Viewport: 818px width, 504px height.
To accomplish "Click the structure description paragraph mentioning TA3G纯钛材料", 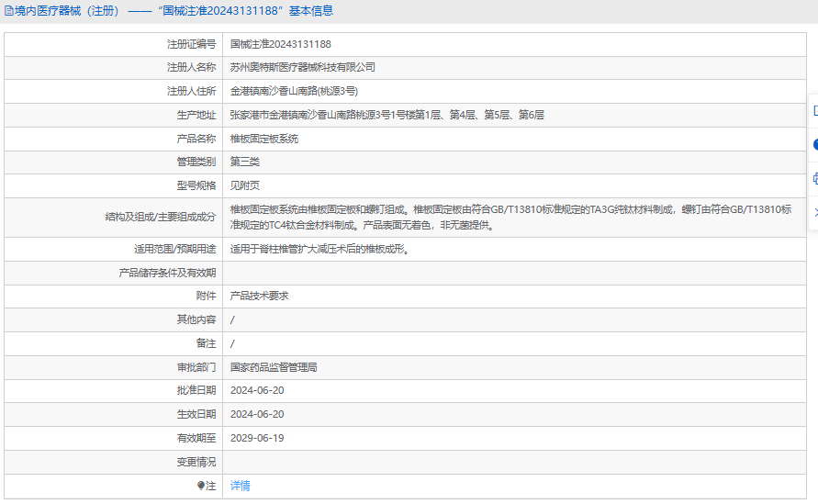I will [x=510, y=217].
